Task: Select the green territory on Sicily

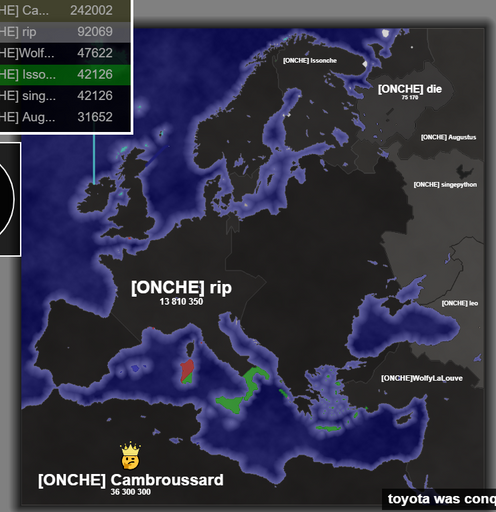Action: (x=229, y=404)
